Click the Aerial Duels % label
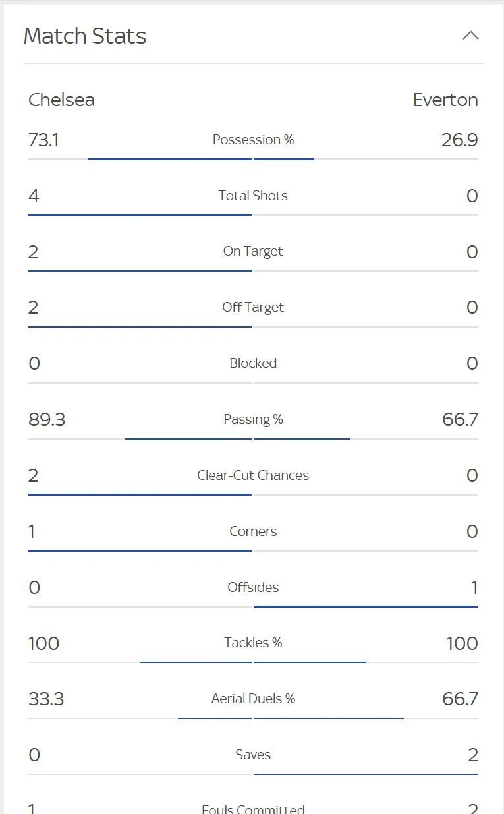Viewport: 504px width, 814px height. click(253, 699)
